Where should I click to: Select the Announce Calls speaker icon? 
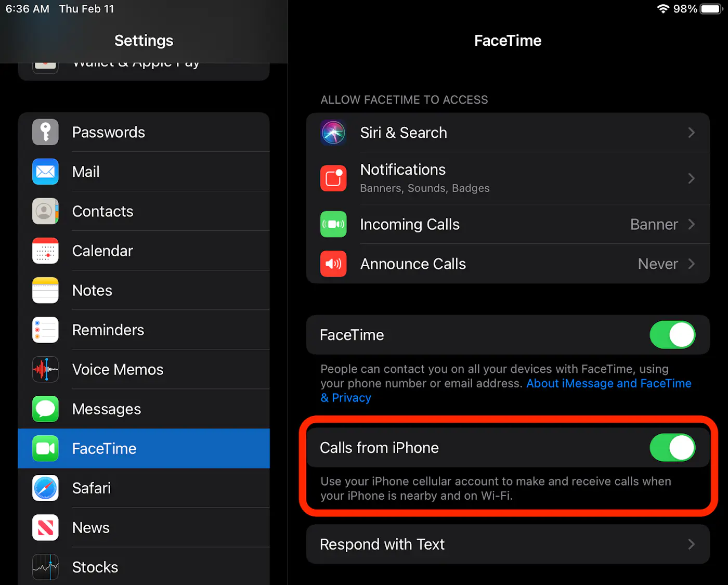[333, 264]
